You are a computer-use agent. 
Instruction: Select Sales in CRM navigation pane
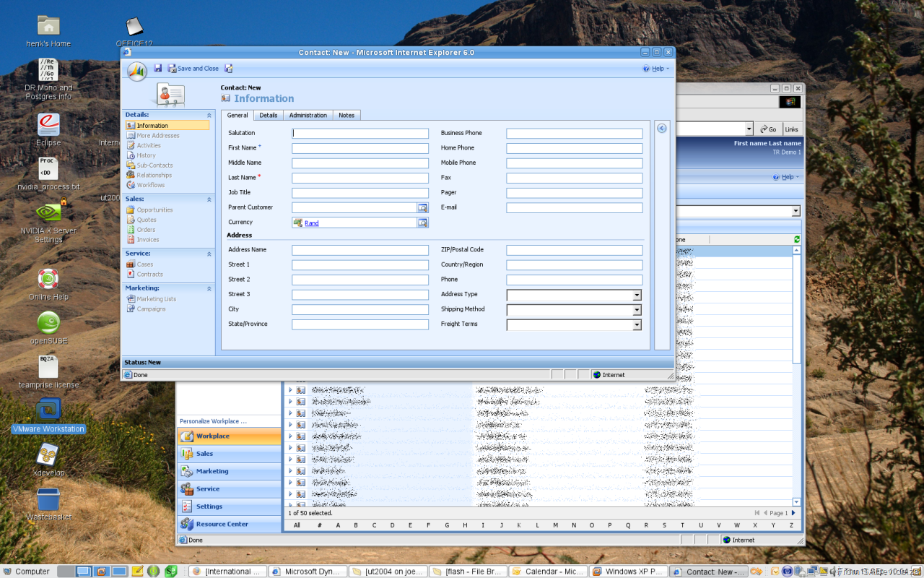click(x=229, y=454)
